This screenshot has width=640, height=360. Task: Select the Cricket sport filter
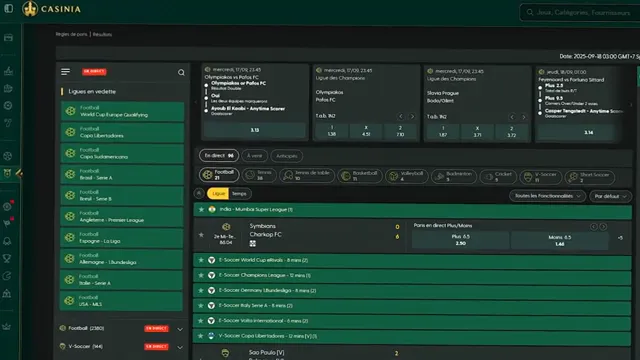coord(498,176)
